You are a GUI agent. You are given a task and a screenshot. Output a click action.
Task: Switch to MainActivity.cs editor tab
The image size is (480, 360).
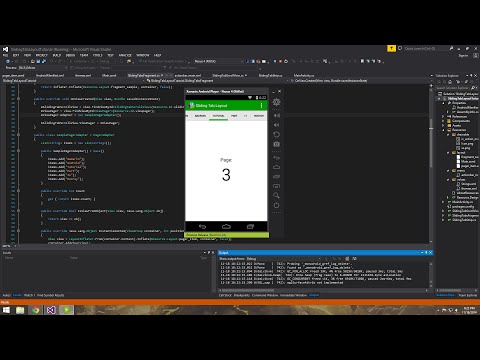pos(304,76)
